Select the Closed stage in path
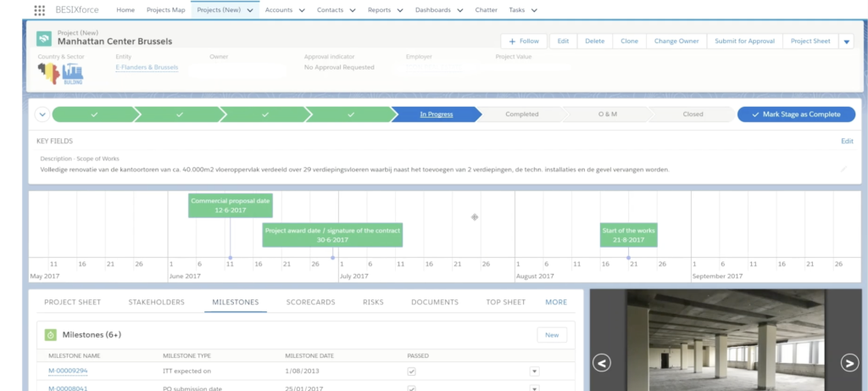 (x=693, y=115)
